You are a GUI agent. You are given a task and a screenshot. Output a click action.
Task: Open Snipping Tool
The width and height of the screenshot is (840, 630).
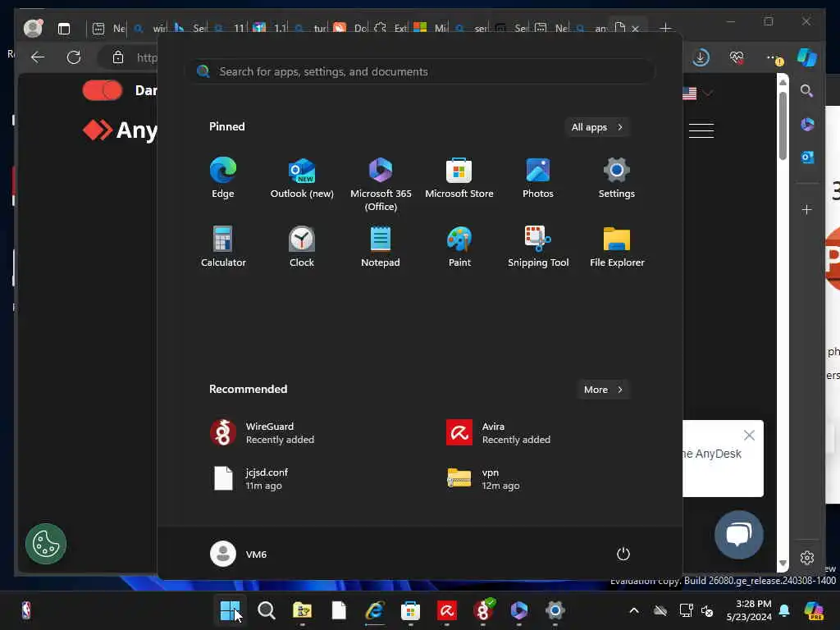(x=538, y=246)
